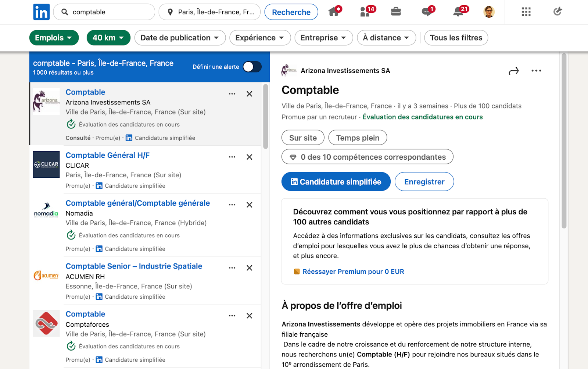588x369 pixels.
Task: Open Arizona Investissements Comptable title in list
Action: (x=85, y=92)
